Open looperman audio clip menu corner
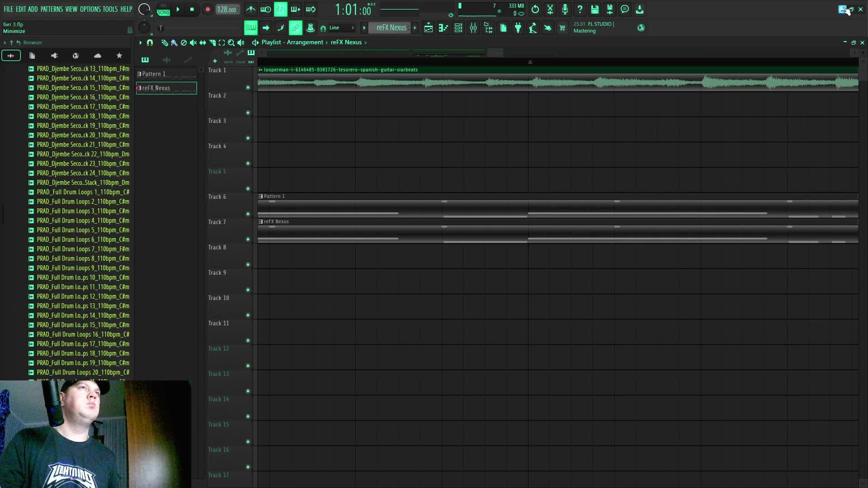The height and width of the screenshot is (488, 868). (x=260, y=70)
